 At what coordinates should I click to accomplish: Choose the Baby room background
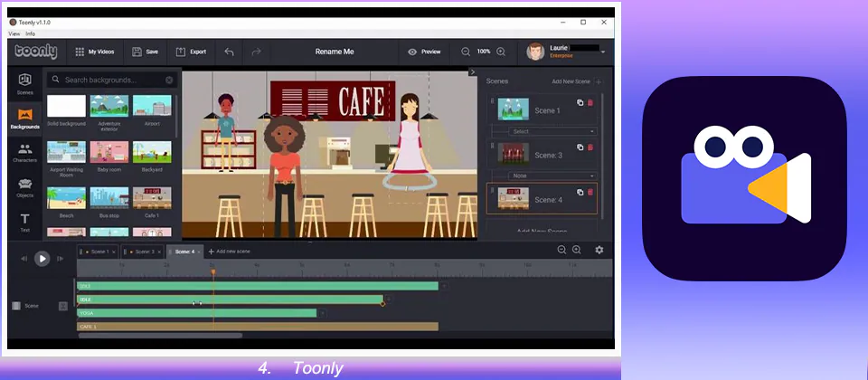pyautogui.click(x=109, y=152)
